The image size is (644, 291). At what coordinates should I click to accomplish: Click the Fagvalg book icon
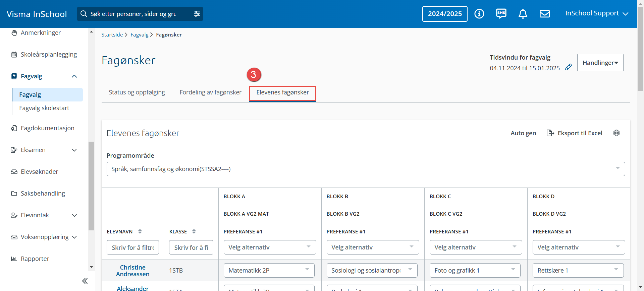[14, 76]
